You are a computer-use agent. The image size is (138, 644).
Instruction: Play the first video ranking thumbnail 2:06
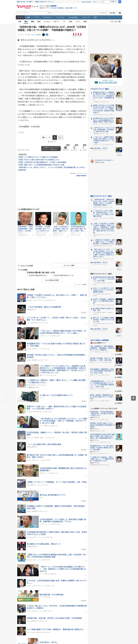(x=119, y=279)
